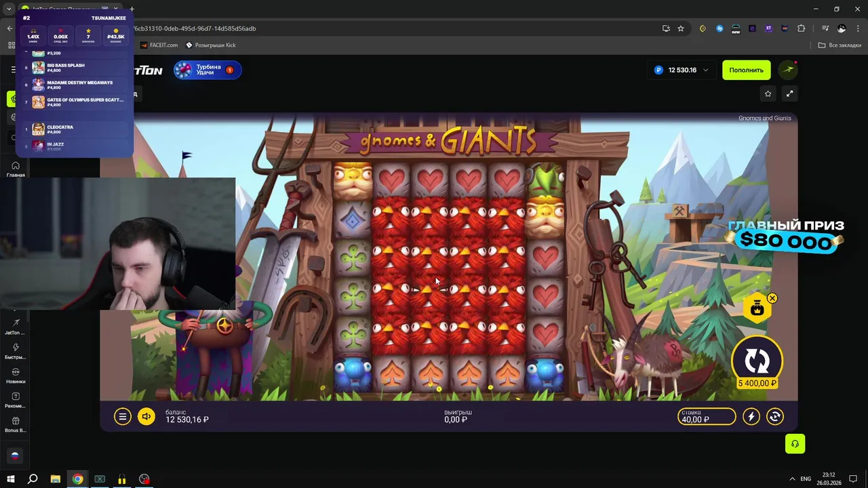Screen dimensions: 868x488
Task: Add game to favorites with star icon
Action: point(768,94)
